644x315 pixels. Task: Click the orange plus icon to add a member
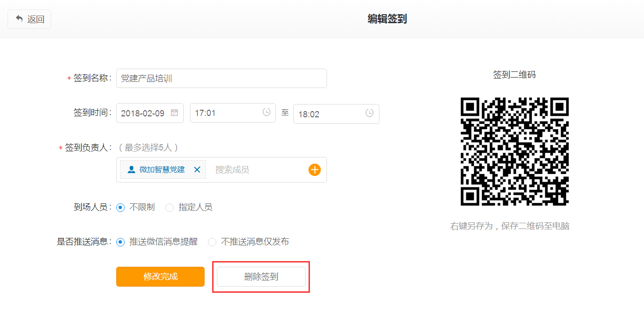click(315, 170)
